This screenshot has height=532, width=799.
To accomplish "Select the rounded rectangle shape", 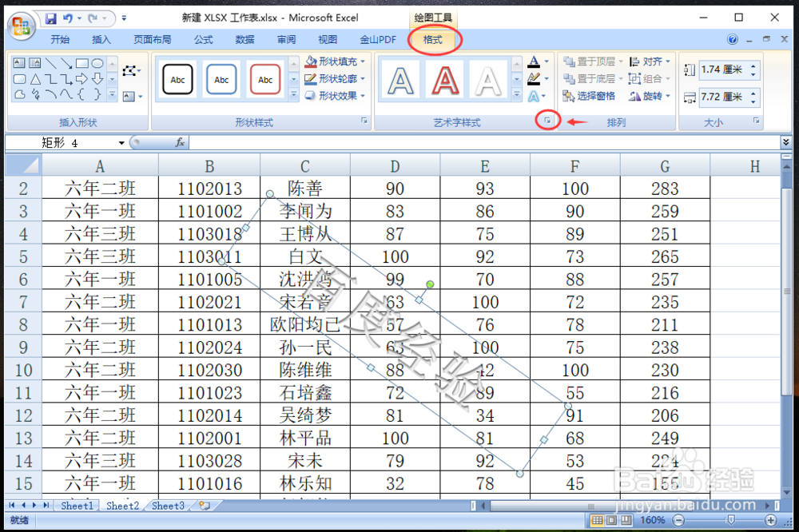I will [x=19, y=79].
